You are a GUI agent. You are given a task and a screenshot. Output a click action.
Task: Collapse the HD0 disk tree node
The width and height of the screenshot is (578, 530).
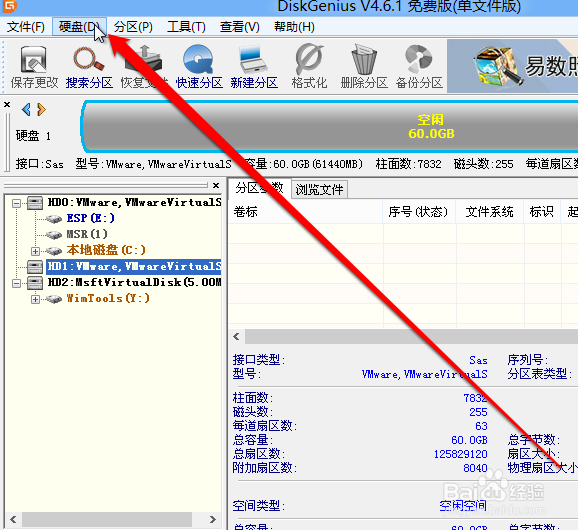16,203
